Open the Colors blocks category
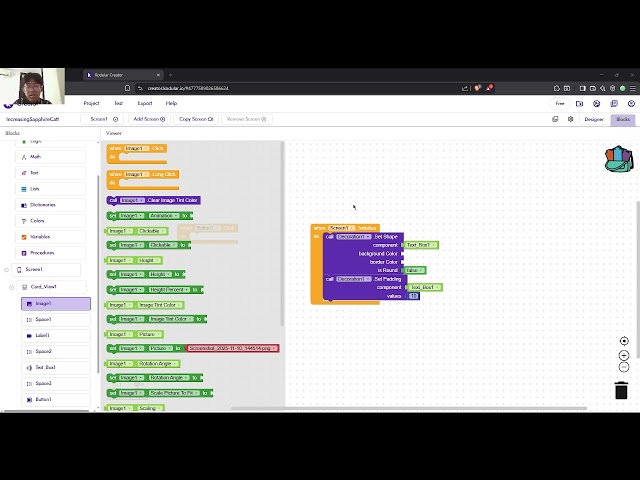The image size is (640, 480). (51, 221)
